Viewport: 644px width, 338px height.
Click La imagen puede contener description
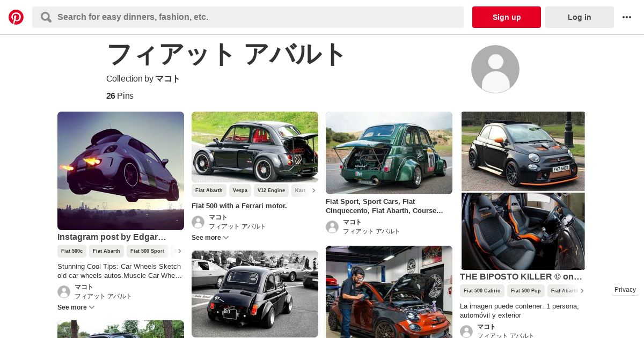point(519,311)
